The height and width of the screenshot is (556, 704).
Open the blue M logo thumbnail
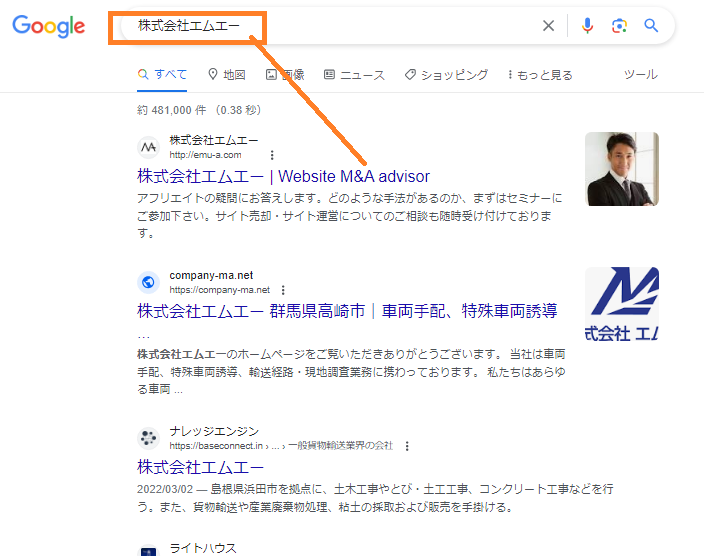coord(622,304)
